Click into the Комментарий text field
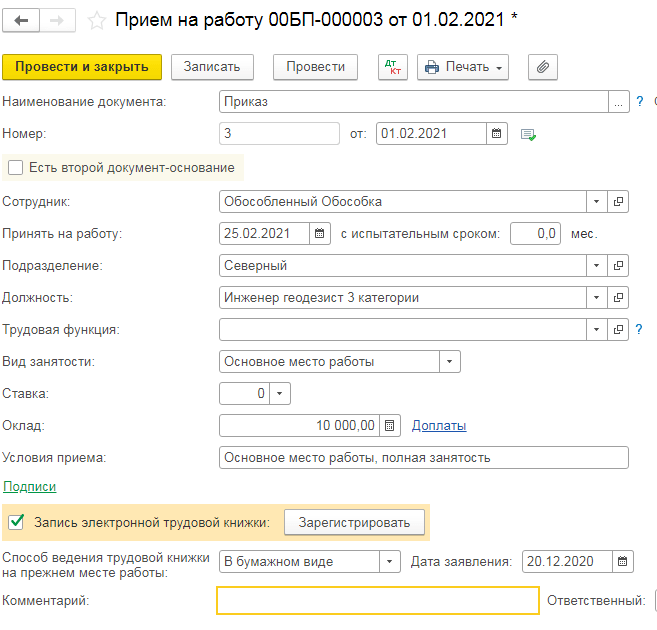The height and width of the screenshot is (630, 657). tap(378, 600)
